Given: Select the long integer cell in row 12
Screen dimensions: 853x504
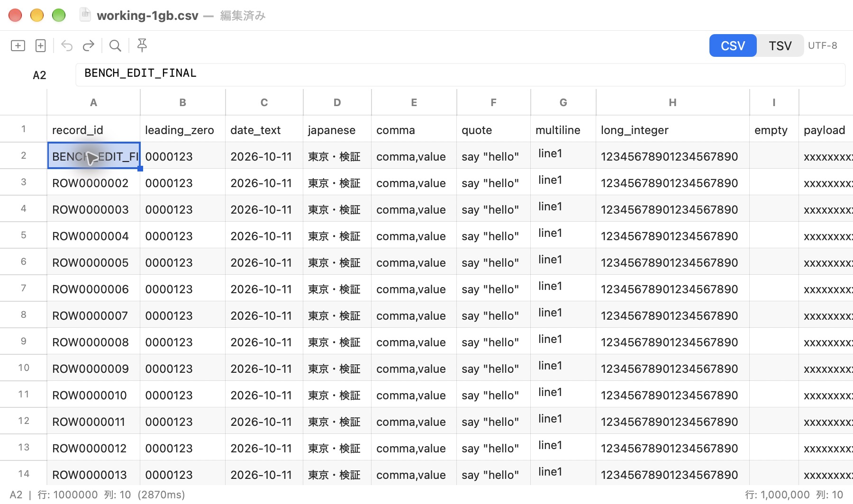Looking at the screenshot, I should (x=672, y=422).
